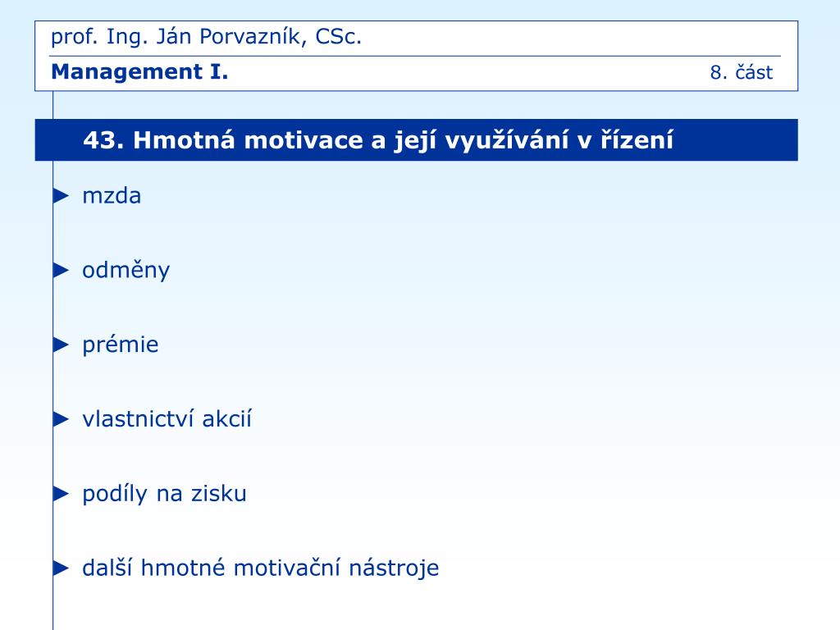Click the arrow bullet next to 'podíly na zisku'
The width and height of the screenshot is (840, 630).
62,493
